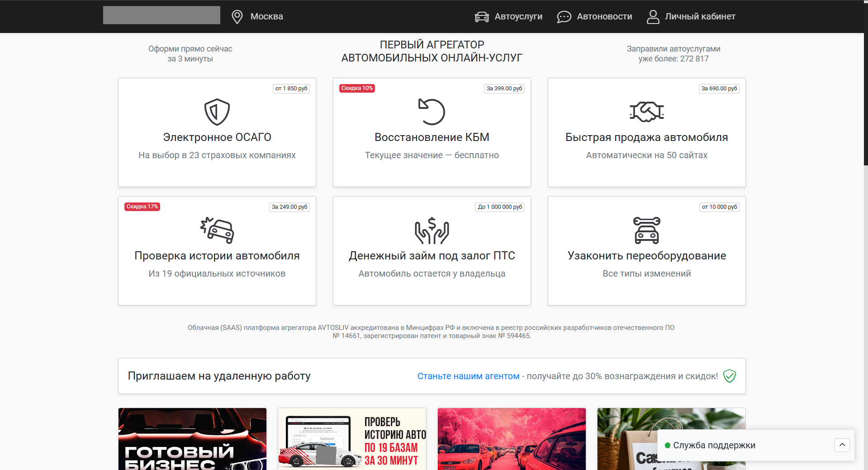This screenshot has height=470, width=868.
Task: Click the text Оформи прямо сейчас за 3 минуты
Action: tap(190, 54)
